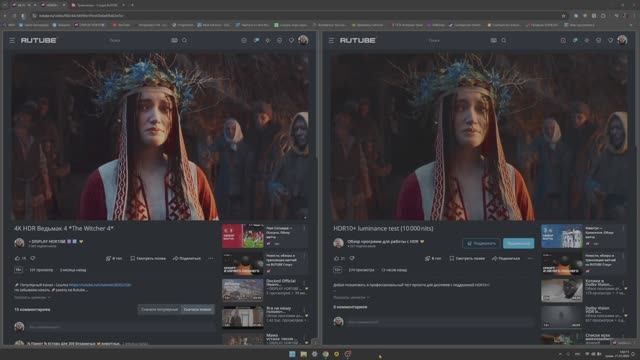The width and height of the screenshot is (640, 360).
Task: Click the share arrow icon under HDR10+ luminance video
Action: coord(494,258)
